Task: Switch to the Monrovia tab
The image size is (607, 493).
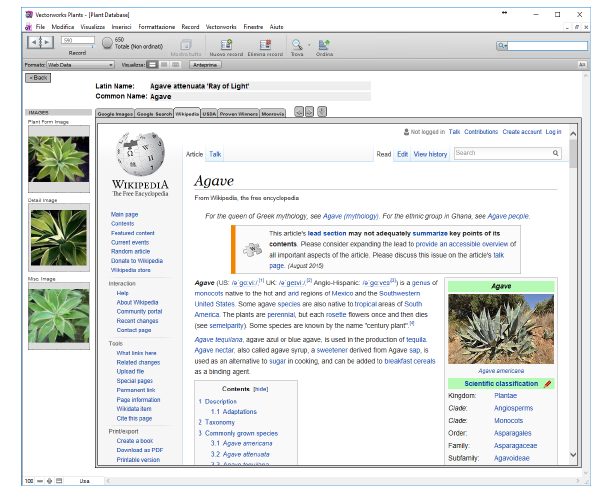Action: [273, 114]
